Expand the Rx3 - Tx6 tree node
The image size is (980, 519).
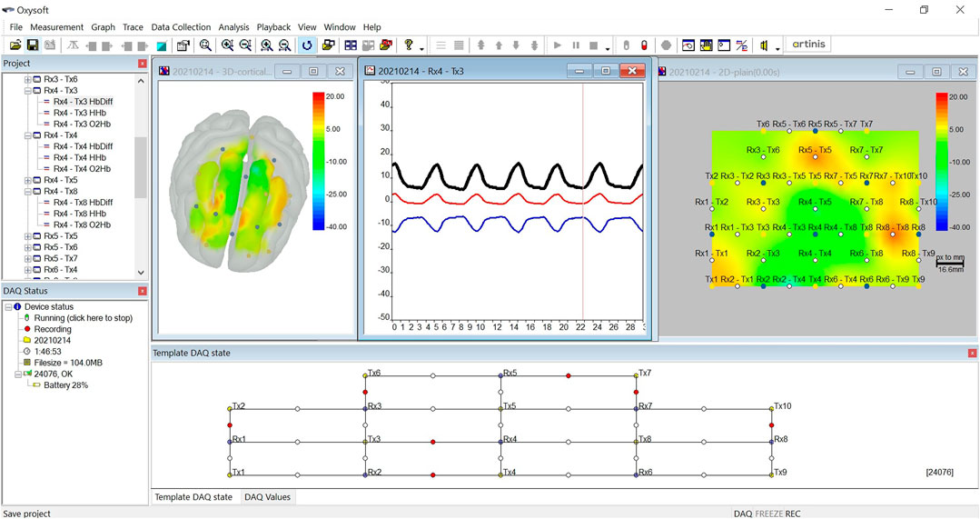click(27, 80)
